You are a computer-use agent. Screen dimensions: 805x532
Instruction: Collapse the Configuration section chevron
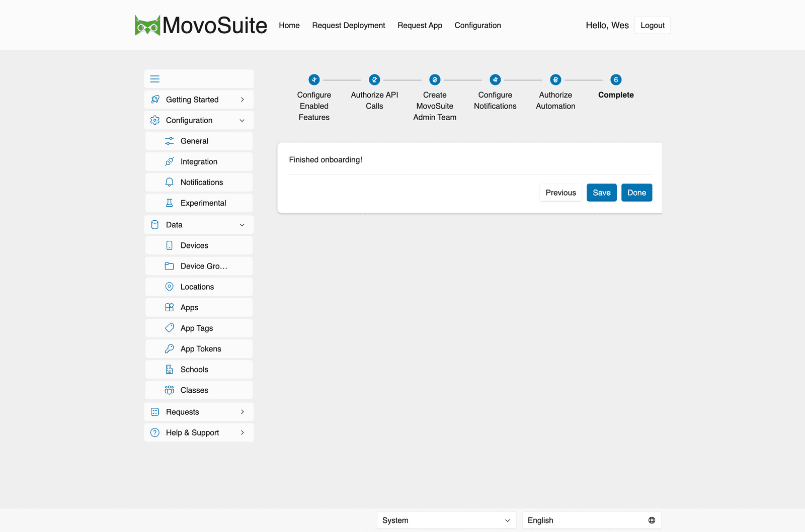(242, 121)
